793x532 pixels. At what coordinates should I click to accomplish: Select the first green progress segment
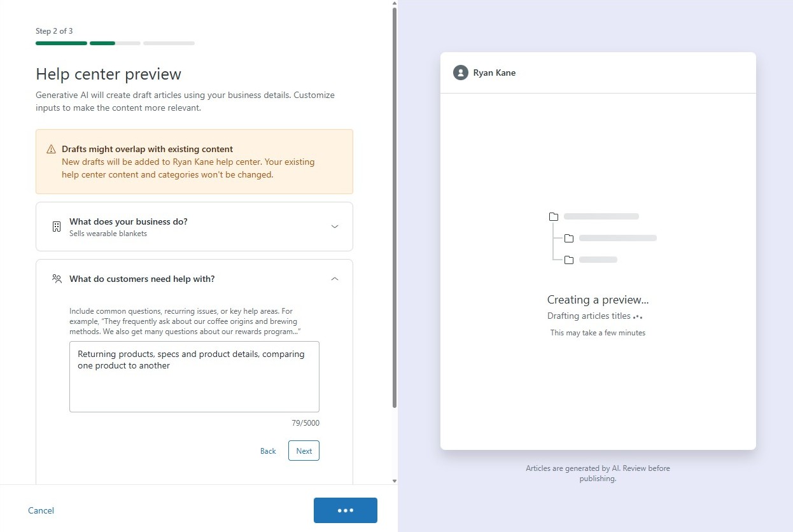coord(60,43)
